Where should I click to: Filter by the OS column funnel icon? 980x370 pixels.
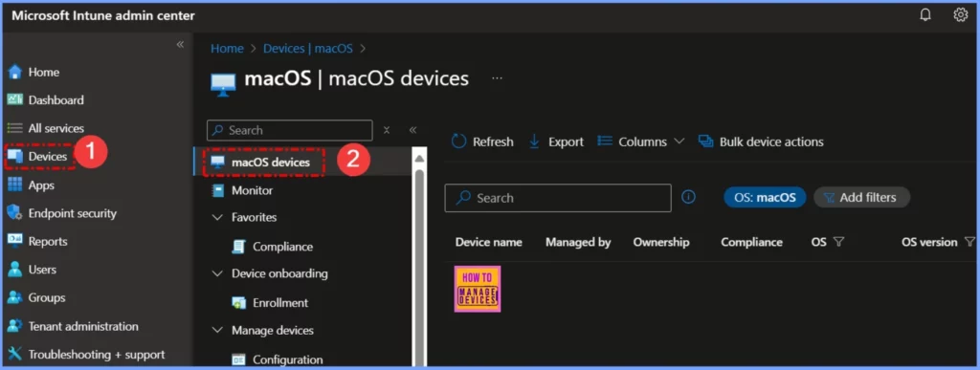coord(838,242)
